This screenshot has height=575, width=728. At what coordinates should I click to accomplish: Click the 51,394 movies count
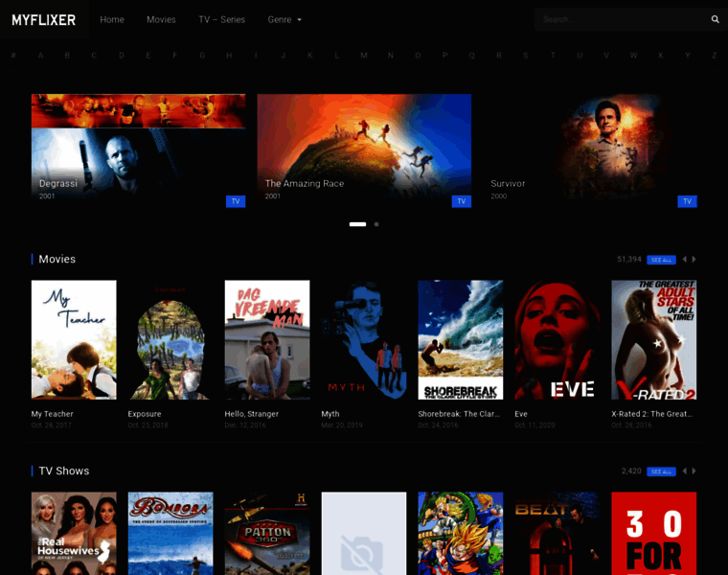629,259
